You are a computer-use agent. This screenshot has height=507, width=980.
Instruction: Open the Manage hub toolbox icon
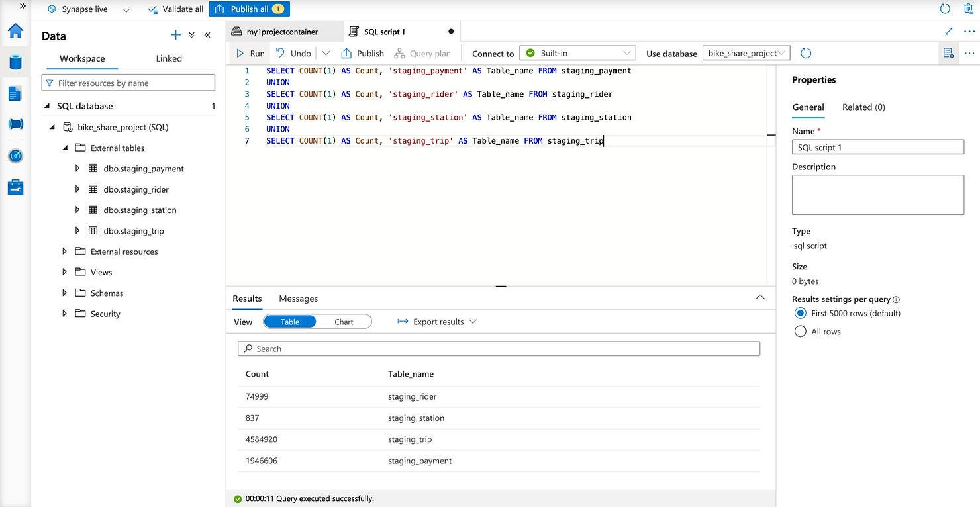[15, 187]
